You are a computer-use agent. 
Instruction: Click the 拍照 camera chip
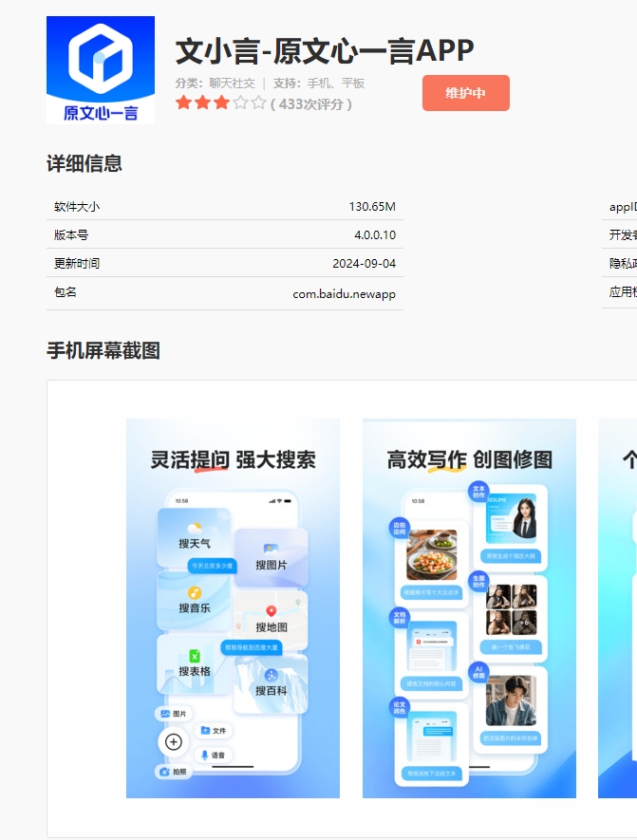(x=174, y=772)
